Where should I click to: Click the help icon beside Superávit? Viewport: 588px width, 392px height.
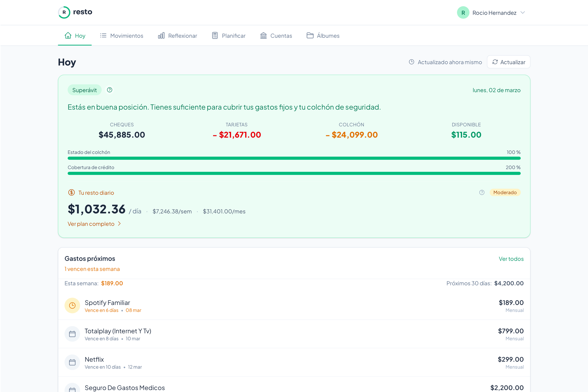tap(110, 90)
